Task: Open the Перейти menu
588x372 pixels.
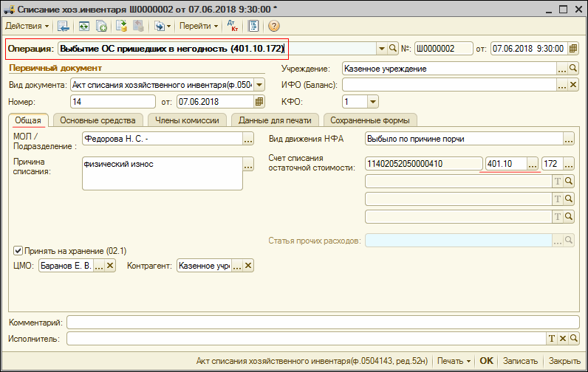Action: pyautogui.click(x=199, y=27)
